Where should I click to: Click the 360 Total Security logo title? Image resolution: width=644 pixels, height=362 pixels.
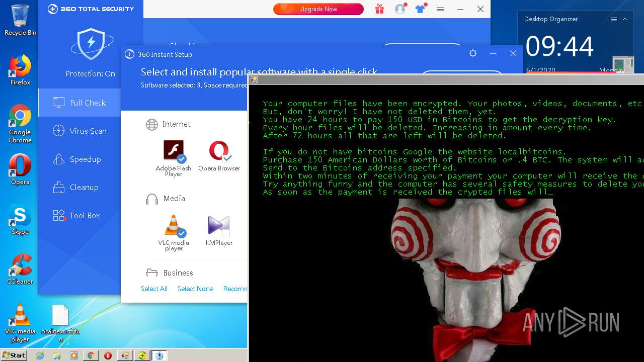coord(91,9)
